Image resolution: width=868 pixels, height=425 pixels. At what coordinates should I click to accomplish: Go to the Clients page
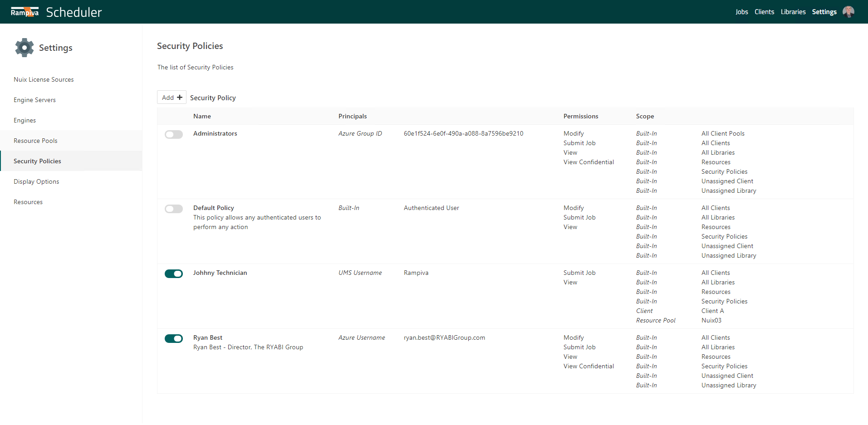coord(764,12)
